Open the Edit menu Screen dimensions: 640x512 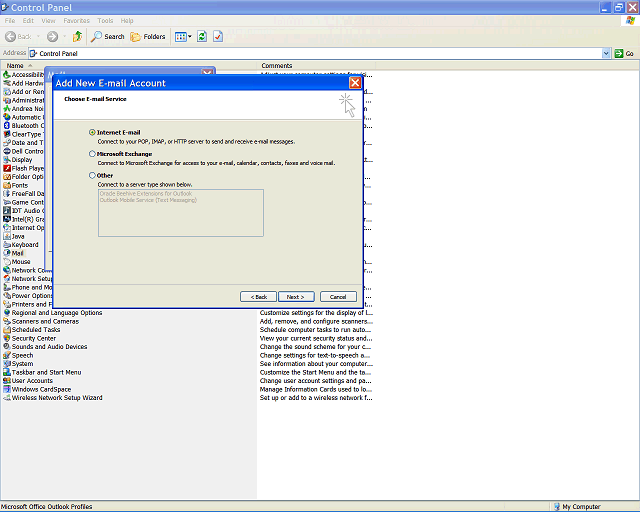28,20
